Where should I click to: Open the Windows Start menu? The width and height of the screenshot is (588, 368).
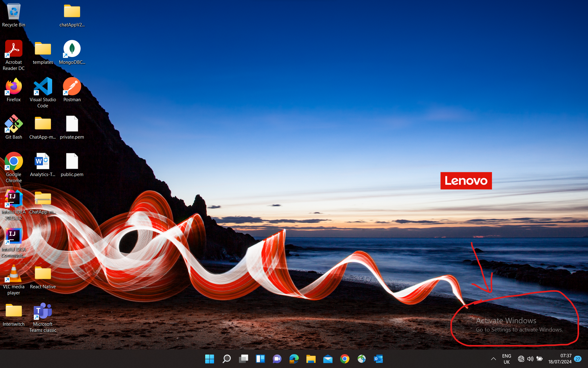click(x=209, y=359)
